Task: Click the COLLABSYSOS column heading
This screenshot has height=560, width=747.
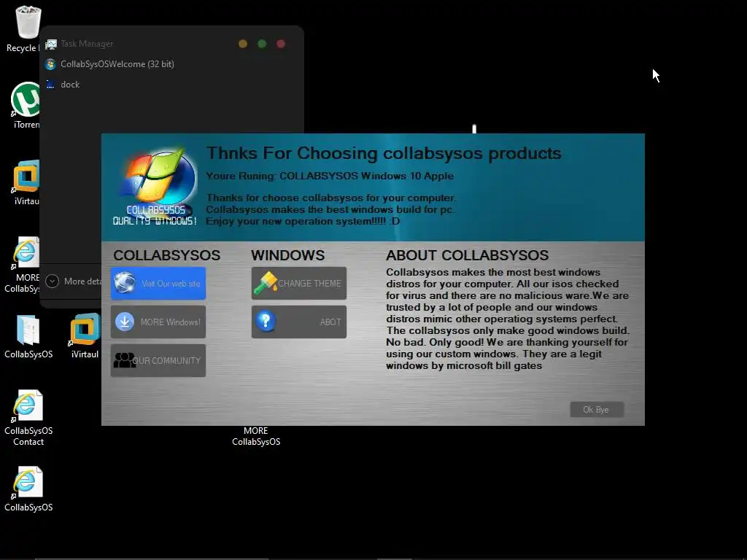Action: click(167, 255)
